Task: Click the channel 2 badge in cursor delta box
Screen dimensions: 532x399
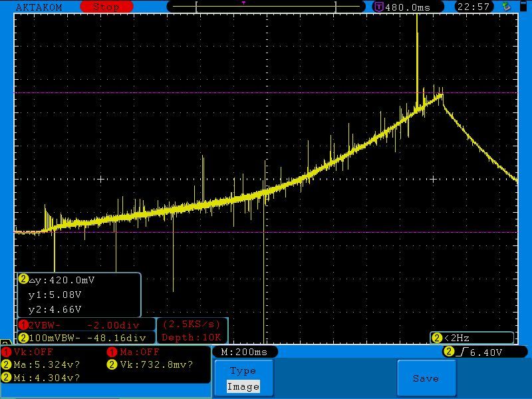Action: click(23, 279)
